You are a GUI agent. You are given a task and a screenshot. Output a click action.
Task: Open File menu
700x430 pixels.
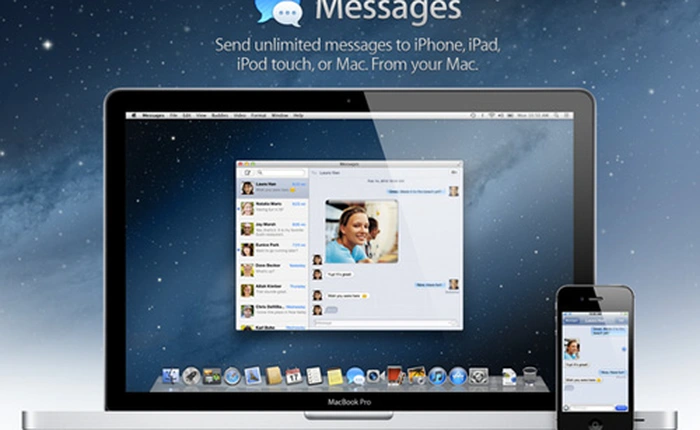coord(173,115)
